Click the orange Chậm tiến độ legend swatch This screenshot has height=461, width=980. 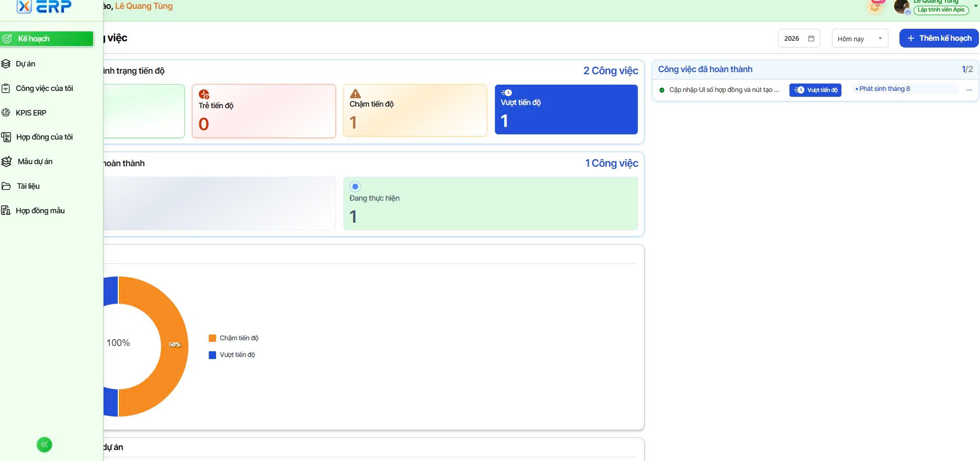[x=212, y=338]
